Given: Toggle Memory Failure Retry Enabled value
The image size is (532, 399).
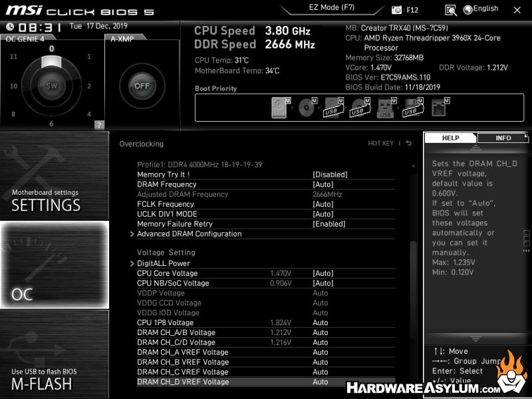Looking at the screenshot, I should coord(330,224).
